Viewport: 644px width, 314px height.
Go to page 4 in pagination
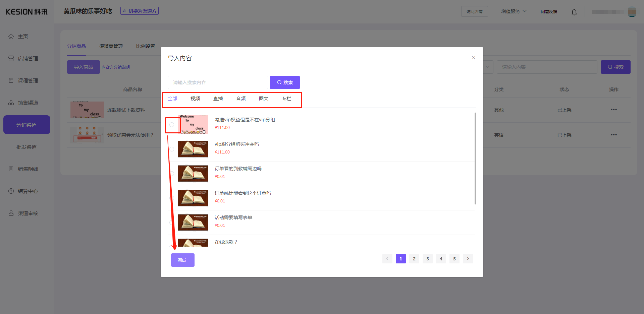pos(441,259)
